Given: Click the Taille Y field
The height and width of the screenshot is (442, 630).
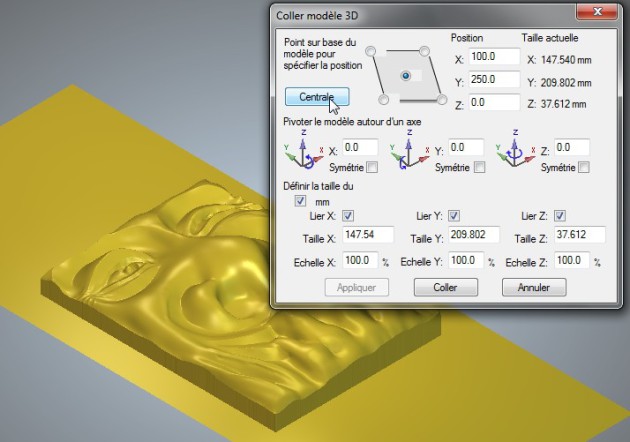Looking at the screenshot, I should click(474, 235).
